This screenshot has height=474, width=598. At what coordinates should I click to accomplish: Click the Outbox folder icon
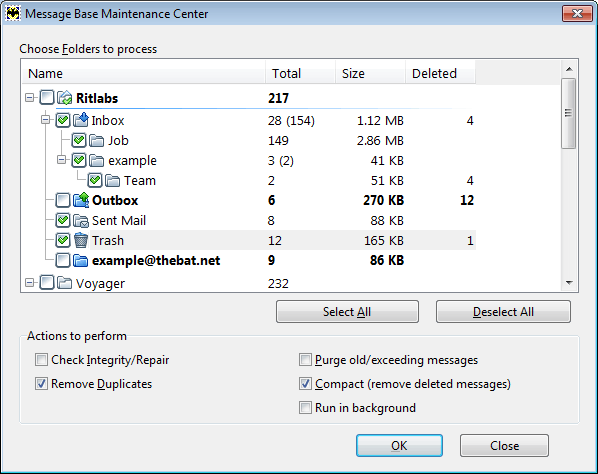[81, 200]
